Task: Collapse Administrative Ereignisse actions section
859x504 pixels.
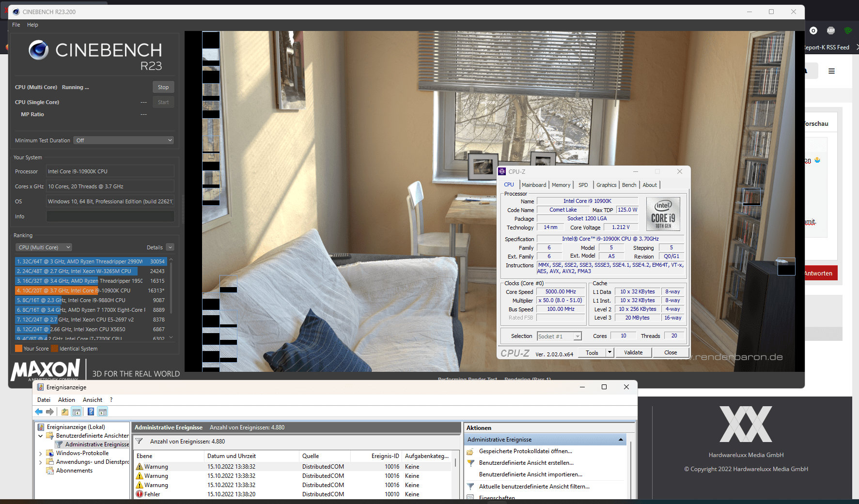Action: (621, 440)
